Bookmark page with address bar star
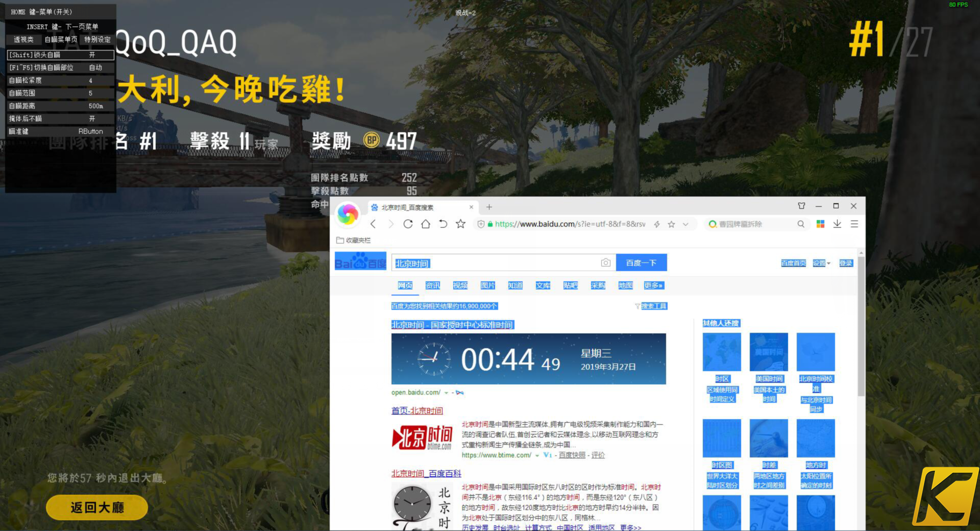The height and width of the screenshot is (531, 980). 672,224
